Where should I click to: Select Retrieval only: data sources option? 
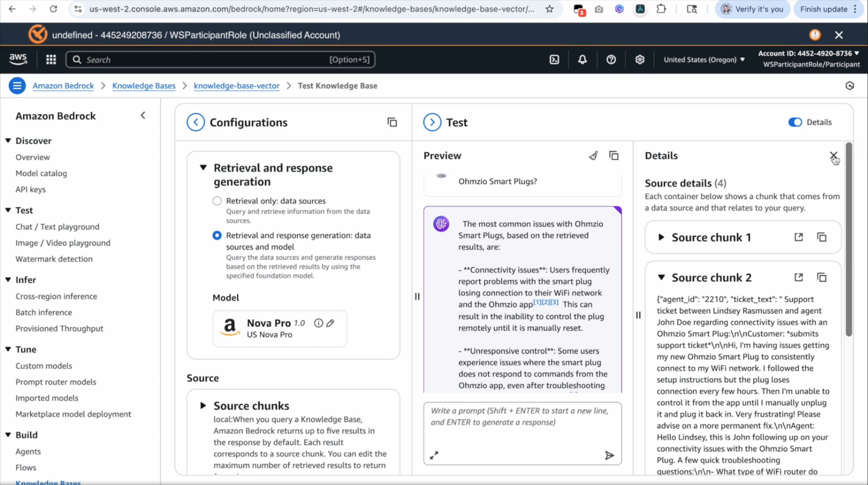217,201
